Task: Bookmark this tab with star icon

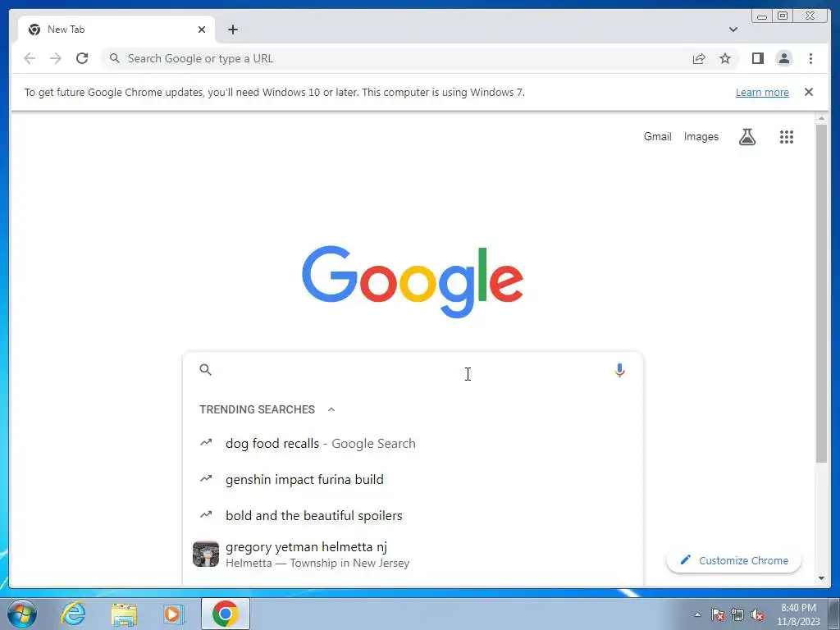Action: 725,58
